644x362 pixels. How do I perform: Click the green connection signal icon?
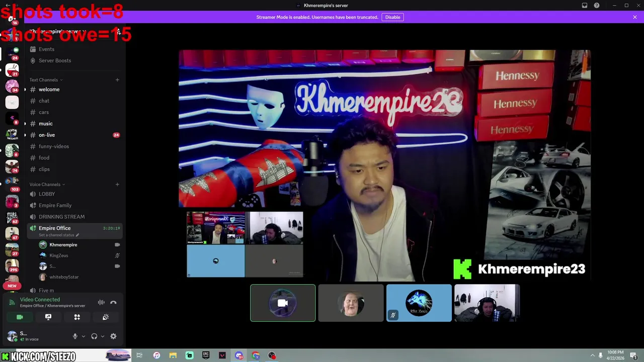[x=12, y=303]
